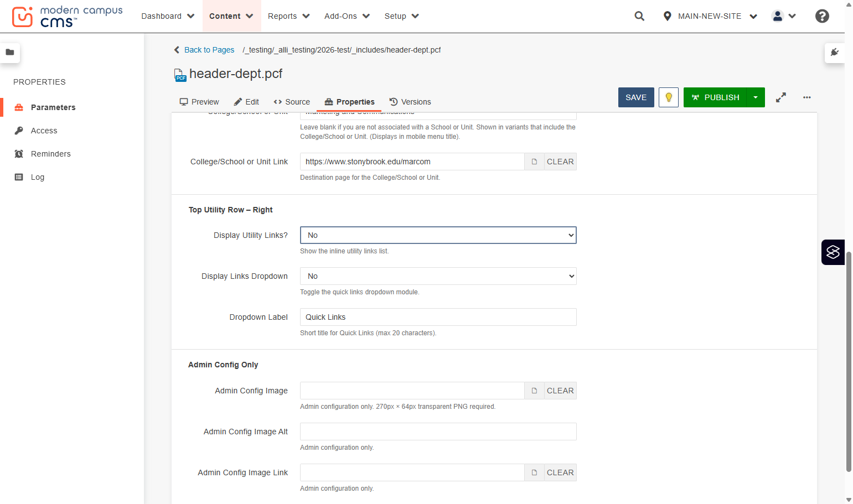Screen dimensions: 853x504
Task: Click the header-dept.pcf file type icon
Action: point(180,75)
